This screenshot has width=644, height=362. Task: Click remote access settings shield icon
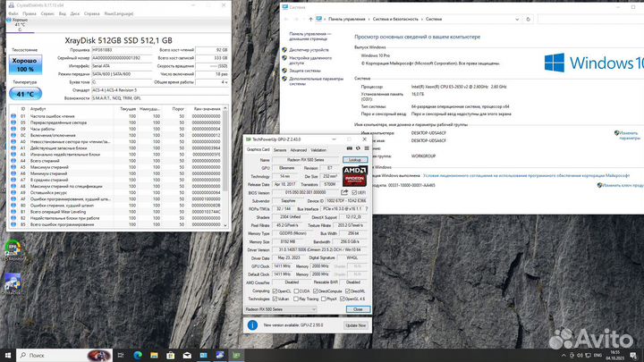[284, 58]
